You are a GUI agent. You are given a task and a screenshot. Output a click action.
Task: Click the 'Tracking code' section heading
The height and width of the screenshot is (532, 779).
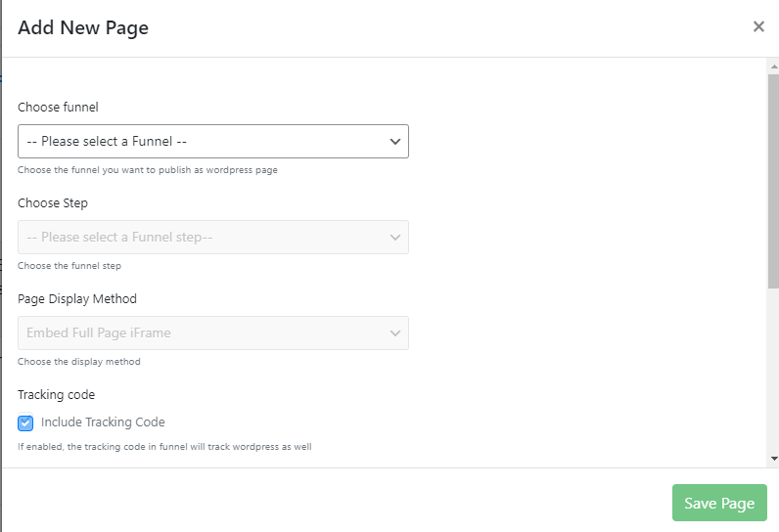click(x=56, y=395)
